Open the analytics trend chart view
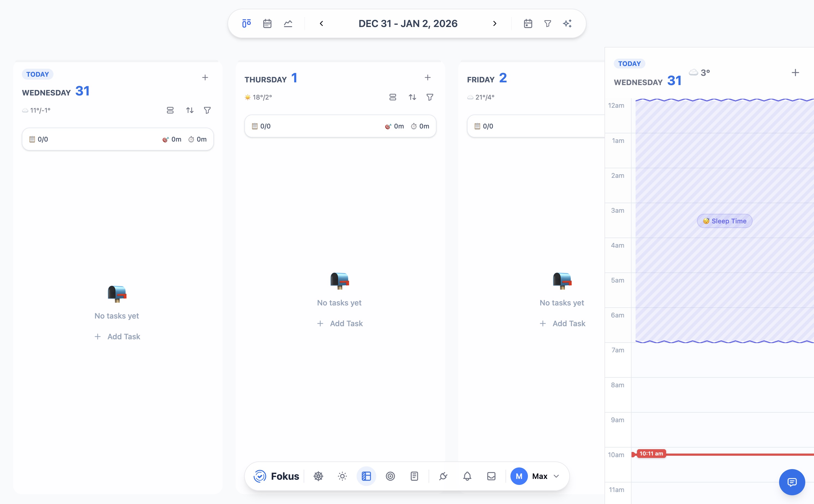 (288, 23)
